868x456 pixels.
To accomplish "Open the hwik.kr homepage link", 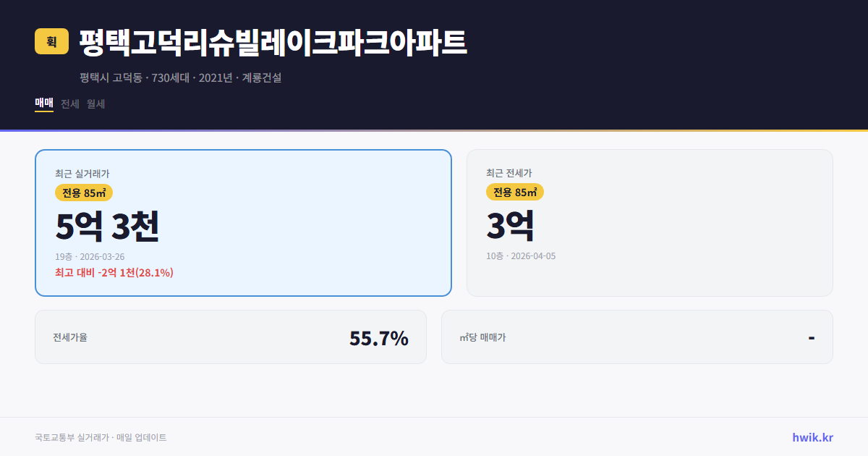I will tap(812, 437).
